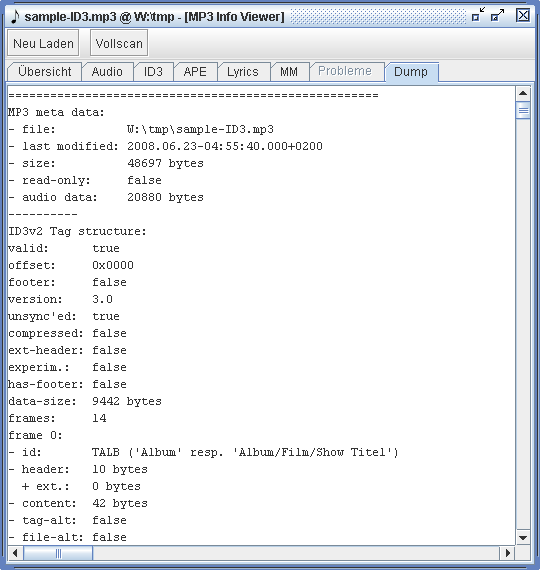Show the APE tab
This screenshot has height=570, width=540.
tap(195, 72)
